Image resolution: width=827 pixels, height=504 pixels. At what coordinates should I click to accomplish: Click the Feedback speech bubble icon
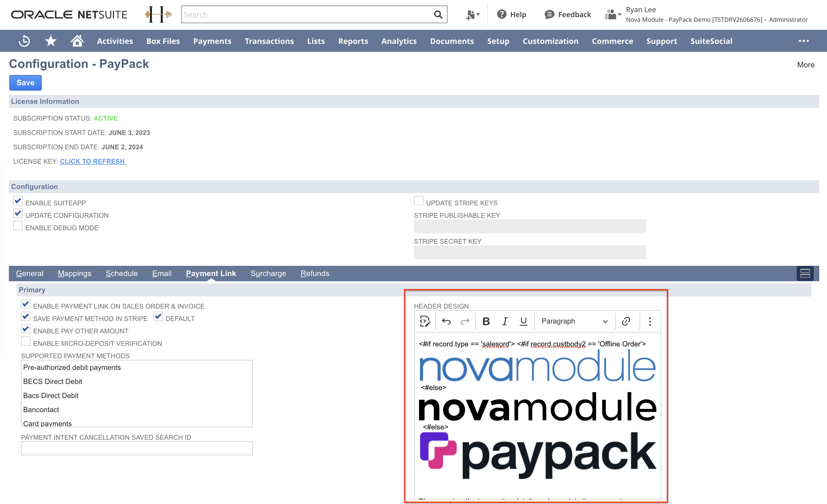[x=549, y=14]
